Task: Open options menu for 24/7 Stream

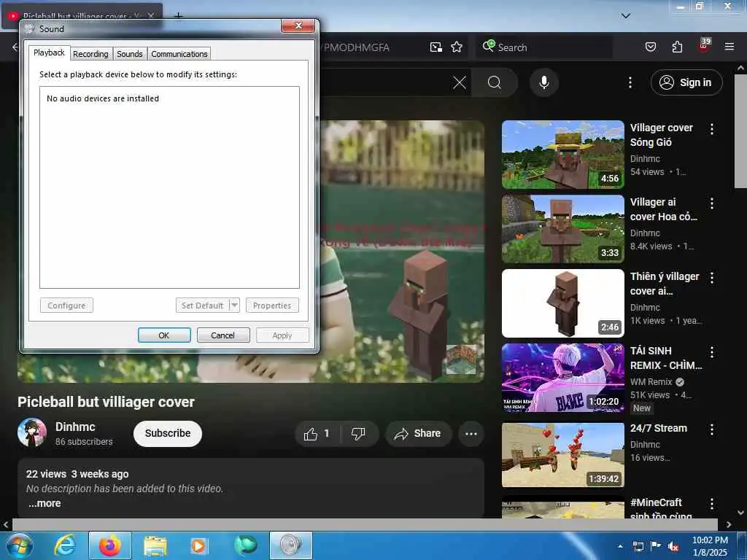Action: point(711,429)
